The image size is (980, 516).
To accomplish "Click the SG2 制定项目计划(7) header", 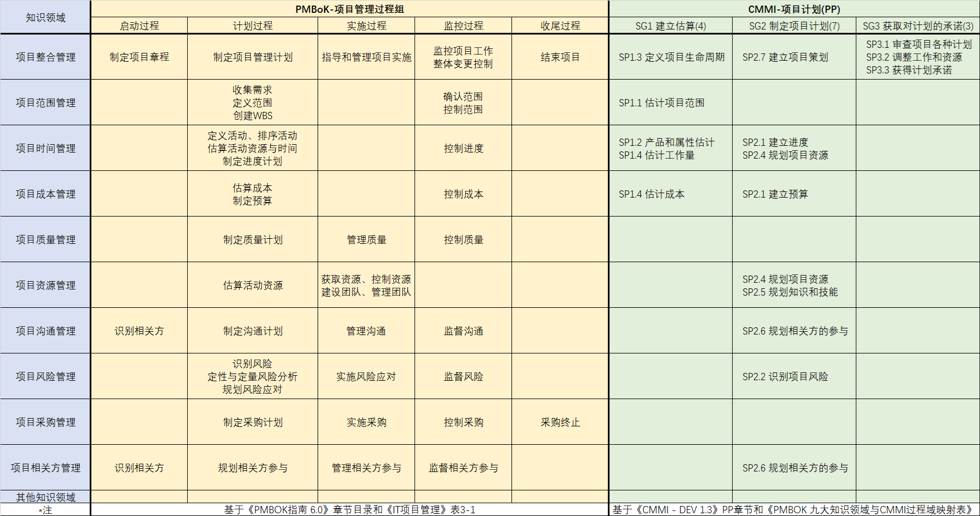I will pos(794,26).
